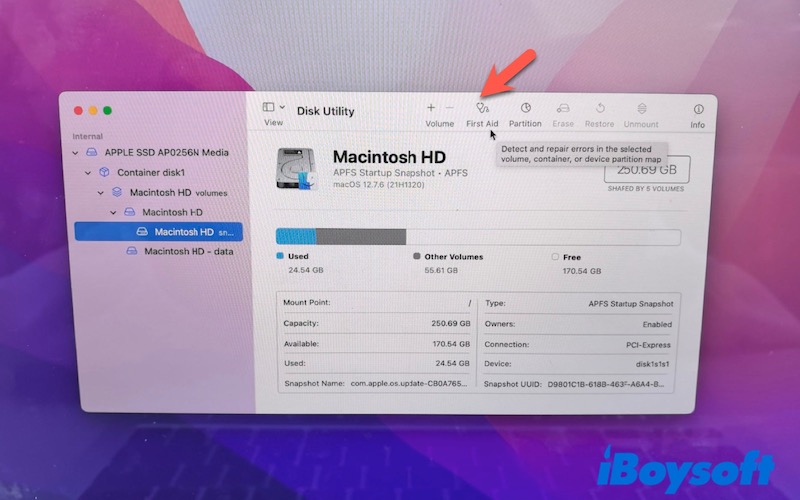800x500 pixels.
Task: Click the SHARED BY 5 VOLUMES label
Action: click(x=646, y=189)
